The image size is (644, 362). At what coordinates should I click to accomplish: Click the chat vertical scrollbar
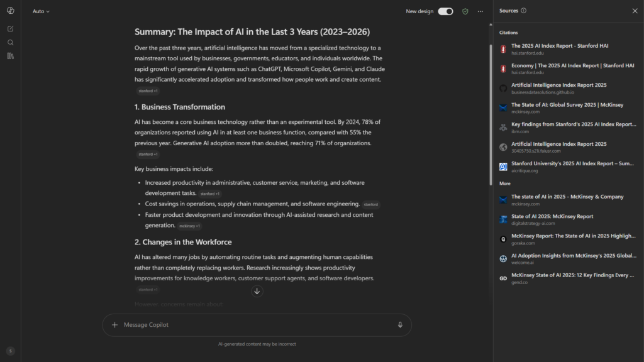pyautogui.click(x=491, y=115)
